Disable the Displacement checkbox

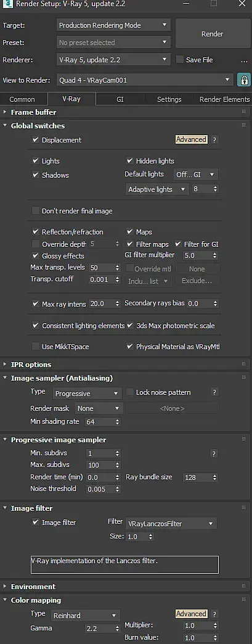36,140
